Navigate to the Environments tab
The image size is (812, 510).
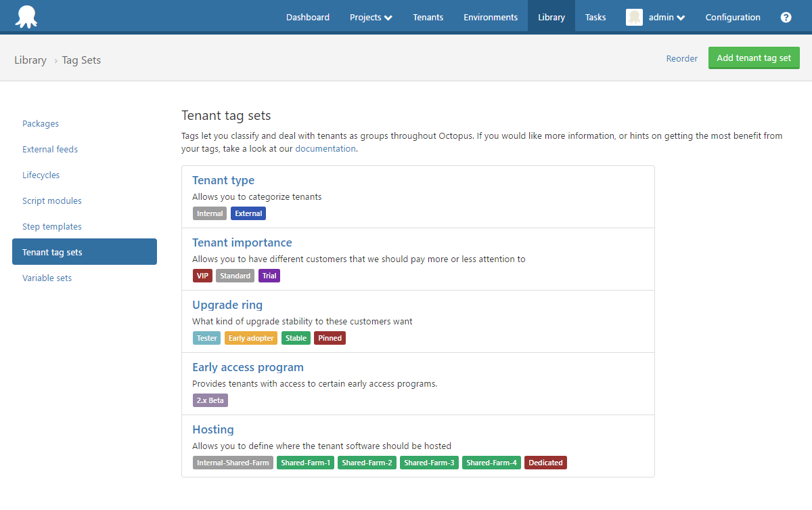coord(491,17)
